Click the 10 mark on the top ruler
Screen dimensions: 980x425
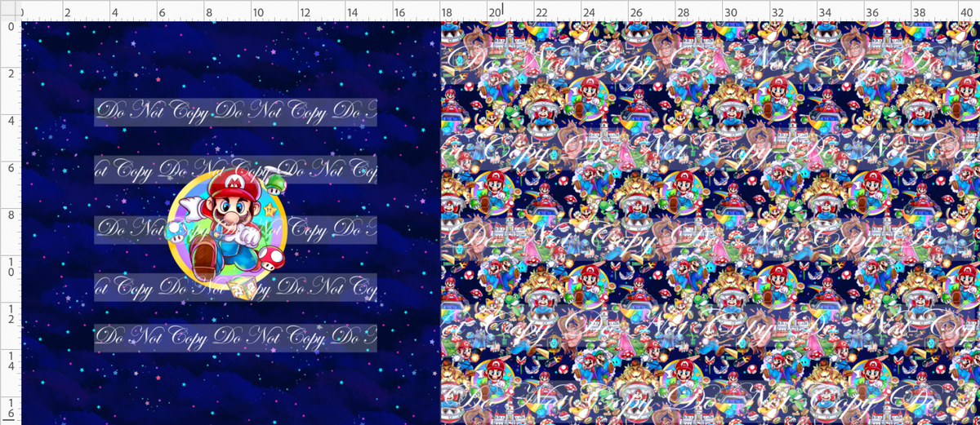257,13
